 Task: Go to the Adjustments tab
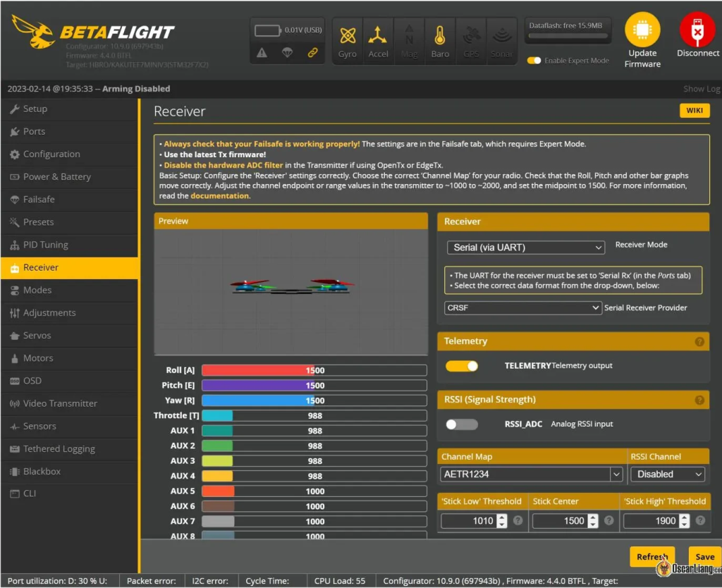coord(70,312)
